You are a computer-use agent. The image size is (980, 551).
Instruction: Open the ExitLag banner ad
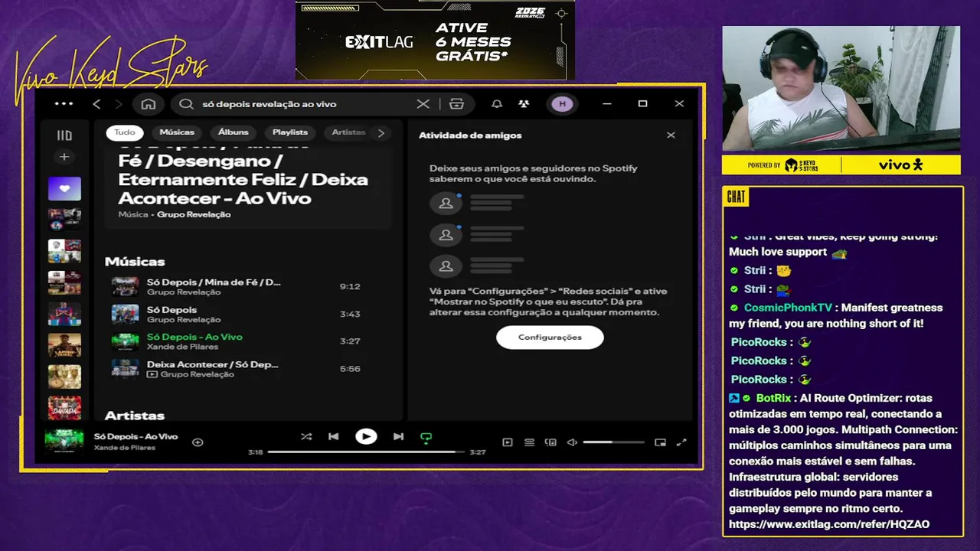coord(435,40)
